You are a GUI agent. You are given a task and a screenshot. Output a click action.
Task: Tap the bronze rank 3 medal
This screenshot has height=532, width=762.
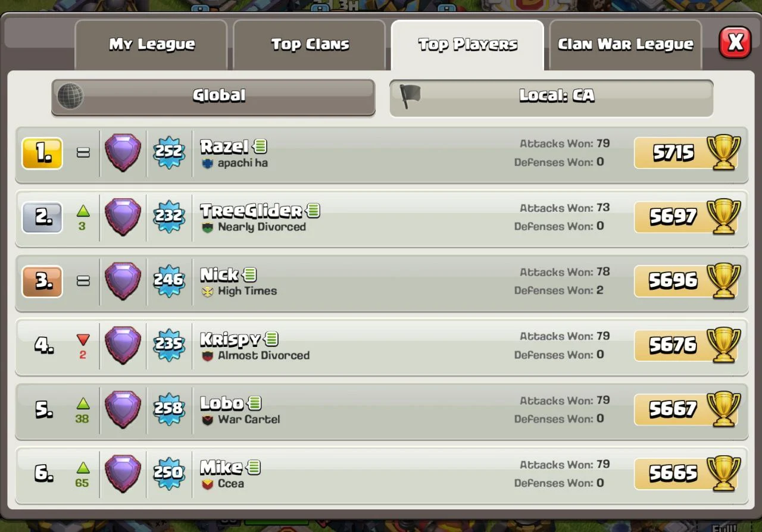pyautogui.click(x=42, y=281)
